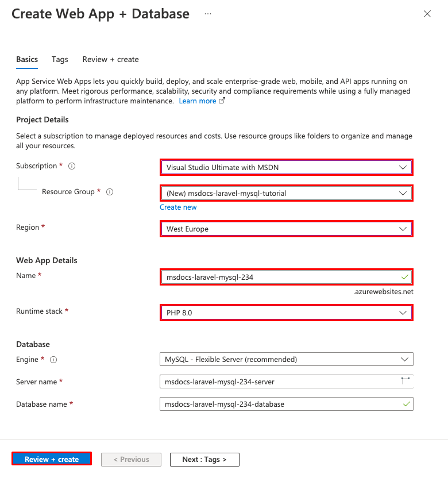The height and width of the screenshot is (478, 448).
Task: Click the Resource Group info icon
Action: 110,192
